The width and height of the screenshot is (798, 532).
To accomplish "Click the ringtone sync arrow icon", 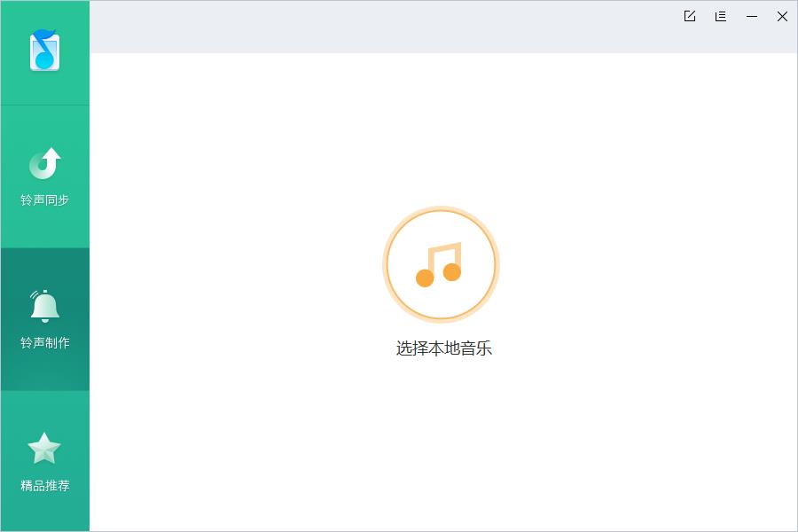I will pos(45,163).
